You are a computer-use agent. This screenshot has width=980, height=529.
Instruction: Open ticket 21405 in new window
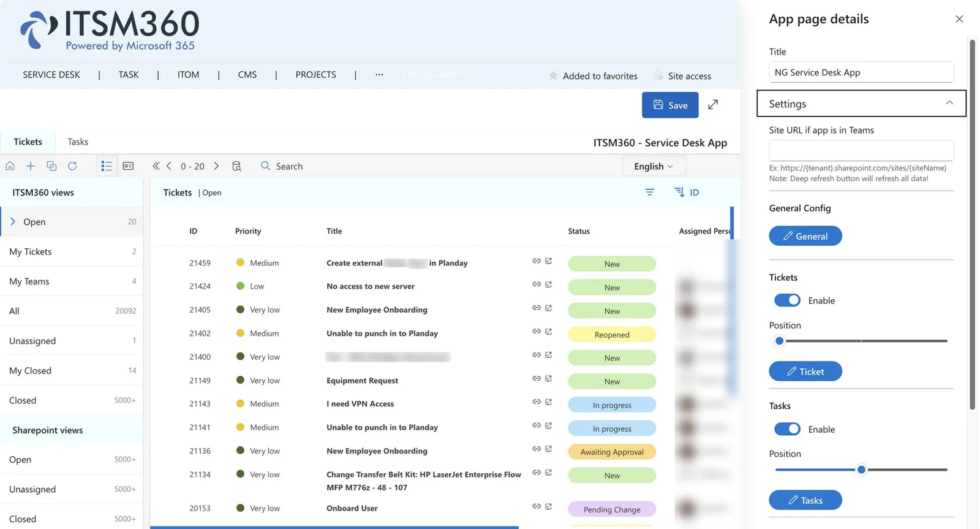[x=549, y=308]
